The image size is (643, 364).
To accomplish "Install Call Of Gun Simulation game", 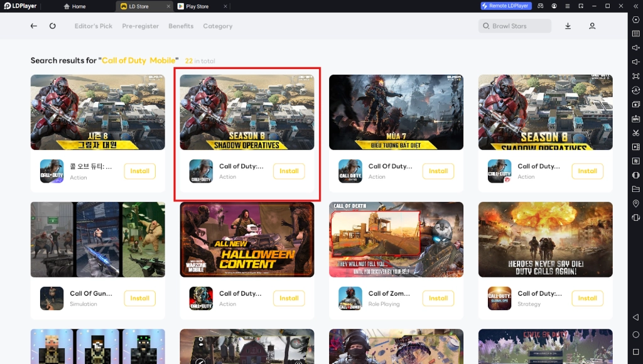I will click(140, 298).
